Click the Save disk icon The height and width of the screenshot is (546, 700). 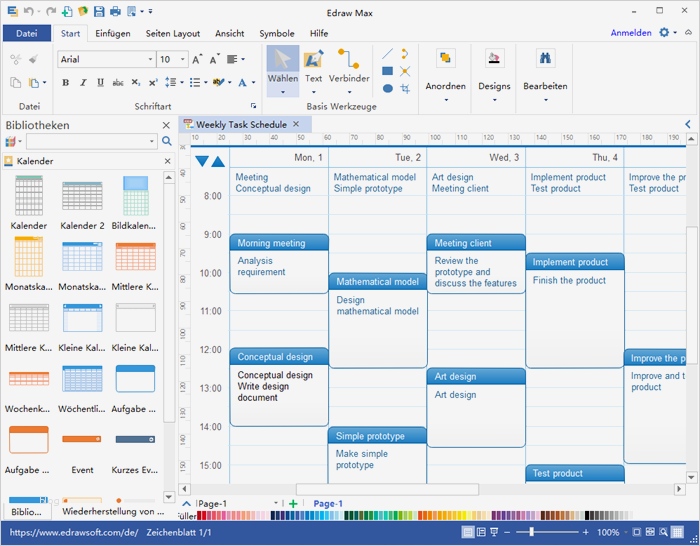[99, 11]
